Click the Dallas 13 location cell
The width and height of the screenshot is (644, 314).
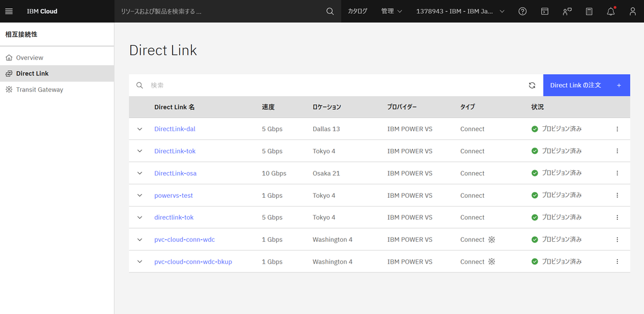pyautogui.click(x=326, y=129)
